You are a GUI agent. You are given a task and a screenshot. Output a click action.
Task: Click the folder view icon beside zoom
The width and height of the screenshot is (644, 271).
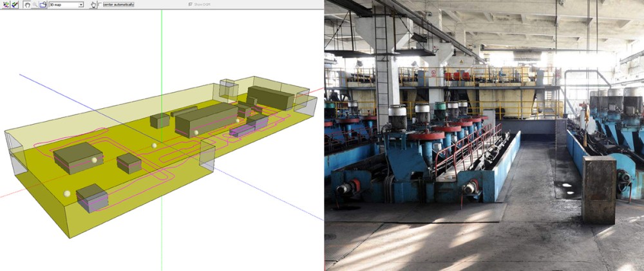(x=43, y=4)
